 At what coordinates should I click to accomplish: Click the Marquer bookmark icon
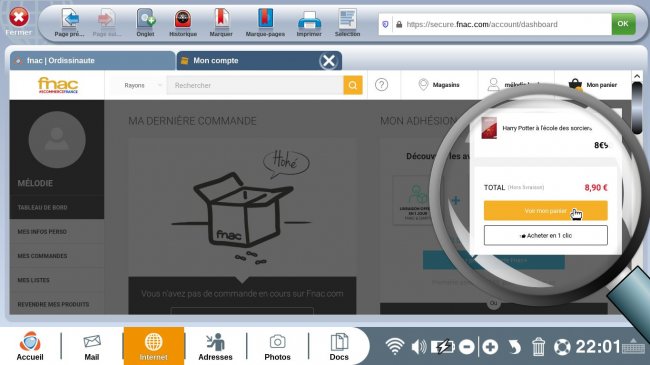click(x=222, y=18)
